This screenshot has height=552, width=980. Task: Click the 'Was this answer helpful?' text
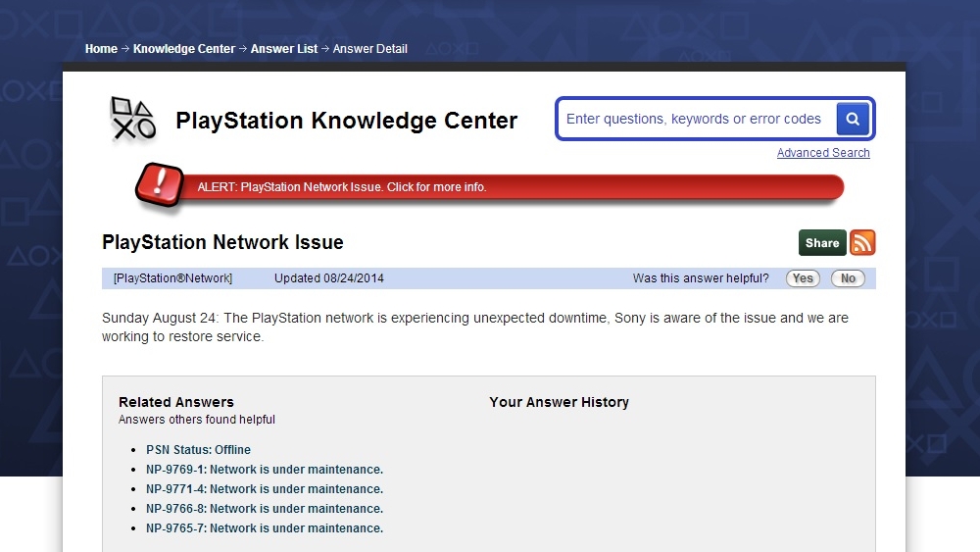coord(701,278)
